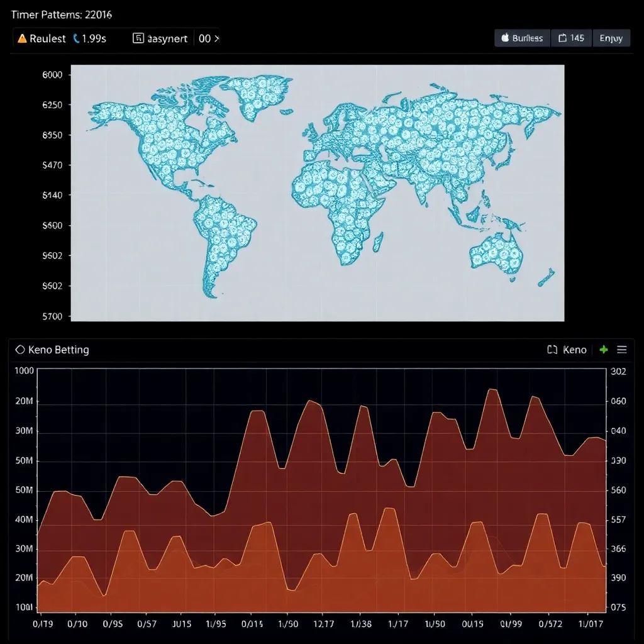Click the Burlless button

point(522,38)
